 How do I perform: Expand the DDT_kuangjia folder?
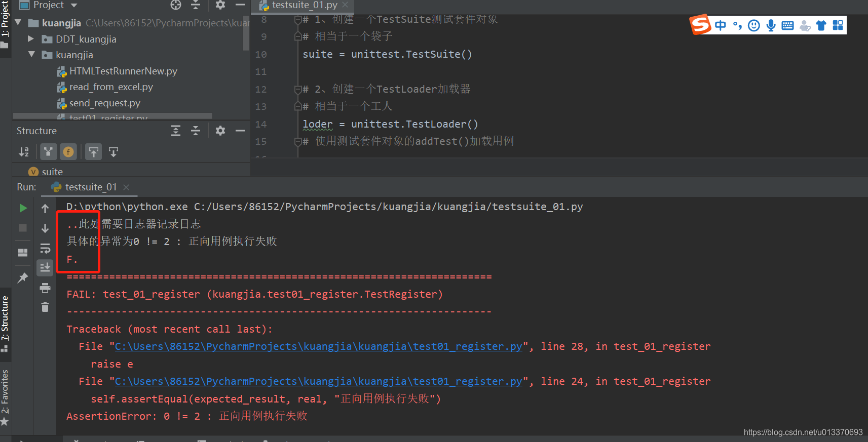coord(31,39)
